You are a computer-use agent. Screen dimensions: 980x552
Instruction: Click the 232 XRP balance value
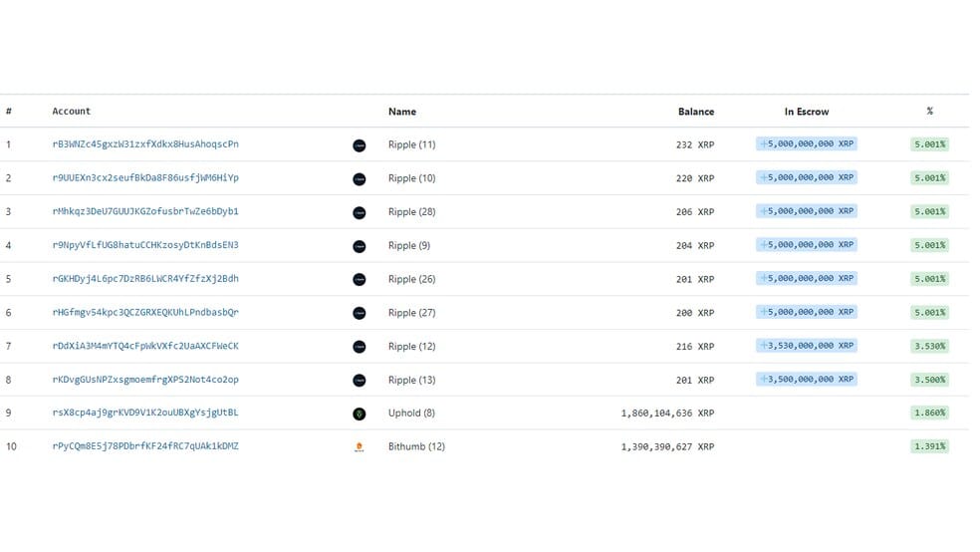point(695,145)
